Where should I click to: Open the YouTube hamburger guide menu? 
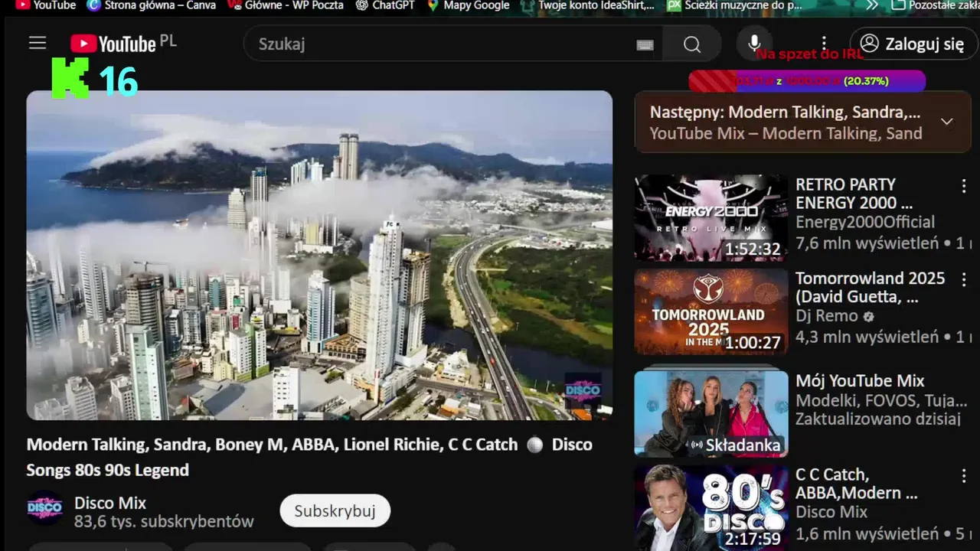(x=38, y=44)
